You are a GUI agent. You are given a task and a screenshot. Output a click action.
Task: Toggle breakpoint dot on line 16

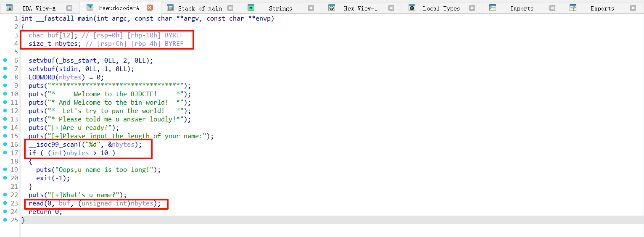coord(5,144)
